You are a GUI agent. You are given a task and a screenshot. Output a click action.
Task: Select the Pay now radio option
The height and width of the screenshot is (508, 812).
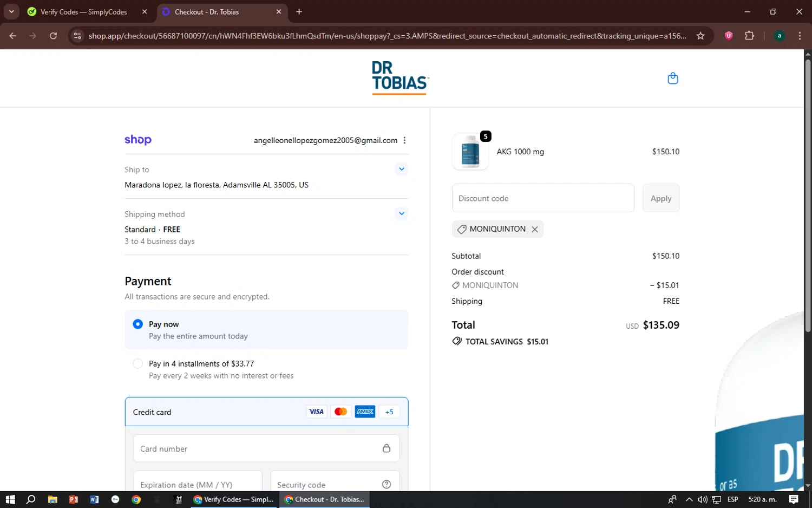(x=138, y=324)
